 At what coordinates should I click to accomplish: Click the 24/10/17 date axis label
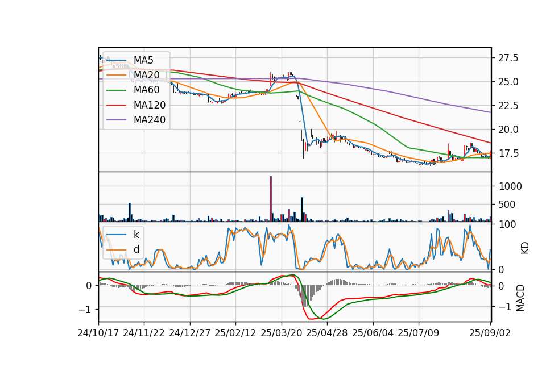[x=98, y=333]
